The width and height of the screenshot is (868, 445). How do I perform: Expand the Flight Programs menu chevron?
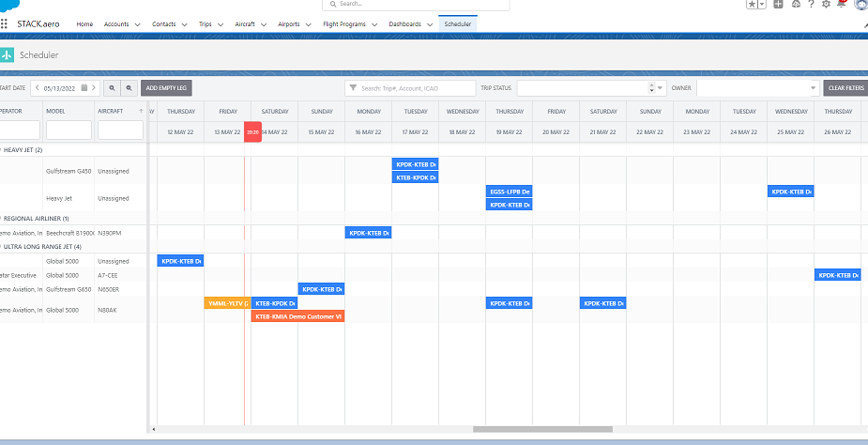(x=375, y=23)
